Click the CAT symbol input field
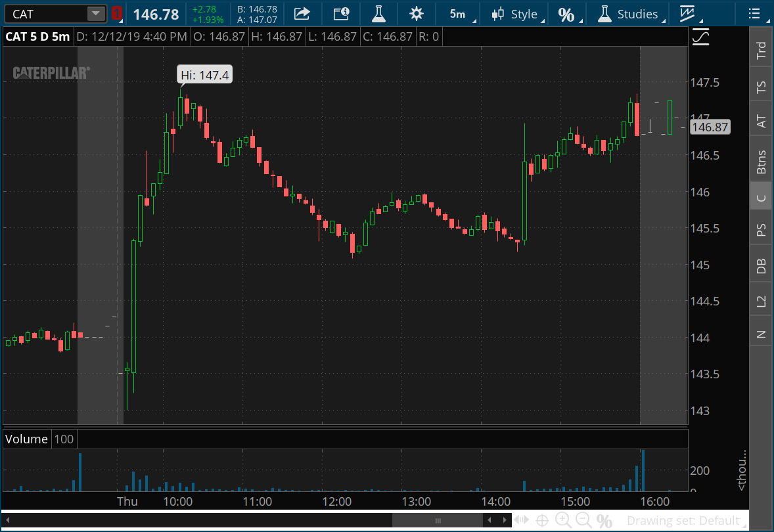 [47, 14]
